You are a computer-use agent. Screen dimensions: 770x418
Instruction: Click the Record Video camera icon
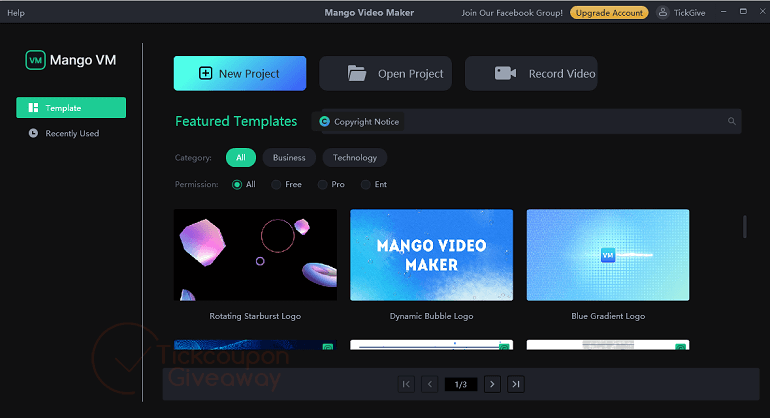tap(505, 73)
